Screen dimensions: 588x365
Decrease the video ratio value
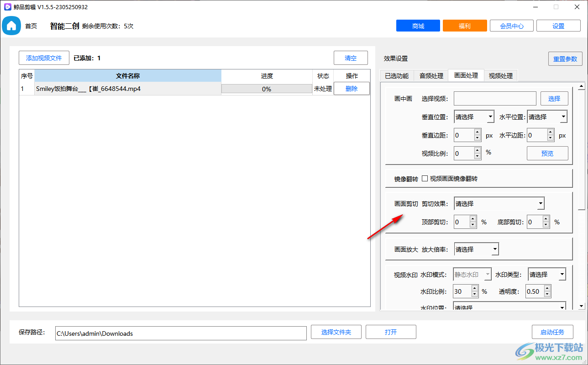(478, 156)
